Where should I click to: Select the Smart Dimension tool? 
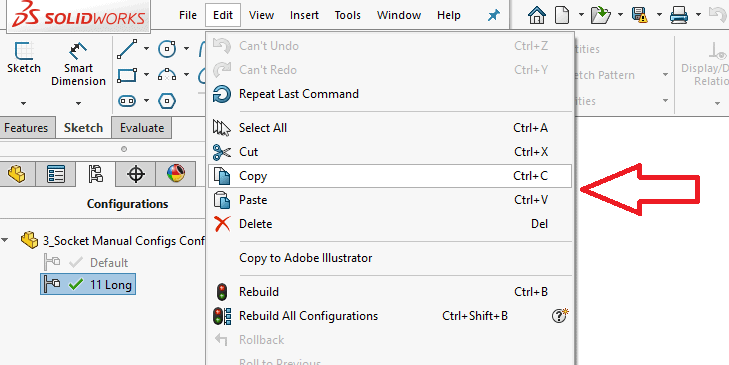point(78,50)
